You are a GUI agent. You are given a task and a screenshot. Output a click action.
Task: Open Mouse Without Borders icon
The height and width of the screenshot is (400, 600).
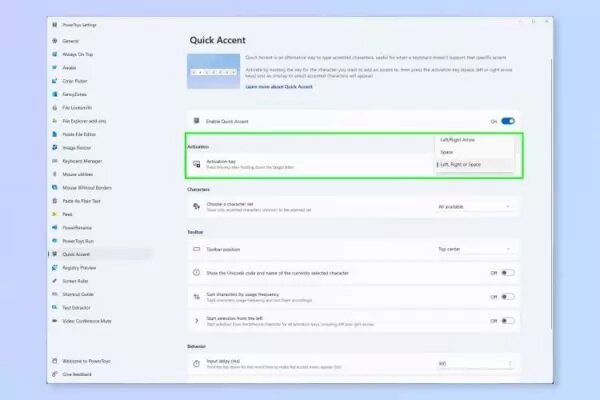pyautogui.click(x=55, y=188)
